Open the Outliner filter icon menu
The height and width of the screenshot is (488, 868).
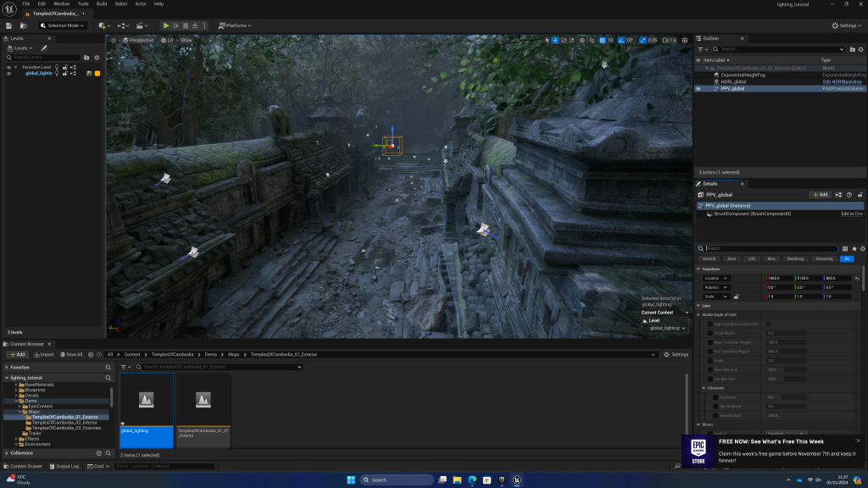(702, 49)
